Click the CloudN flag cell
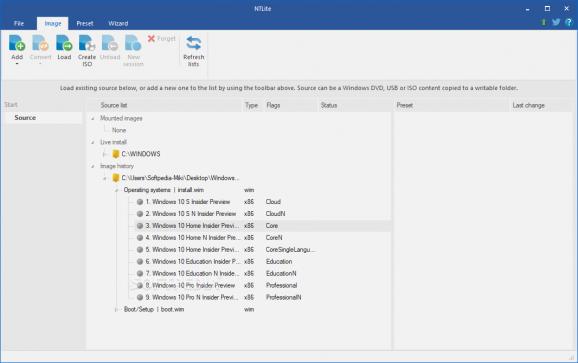 [275, 214]
